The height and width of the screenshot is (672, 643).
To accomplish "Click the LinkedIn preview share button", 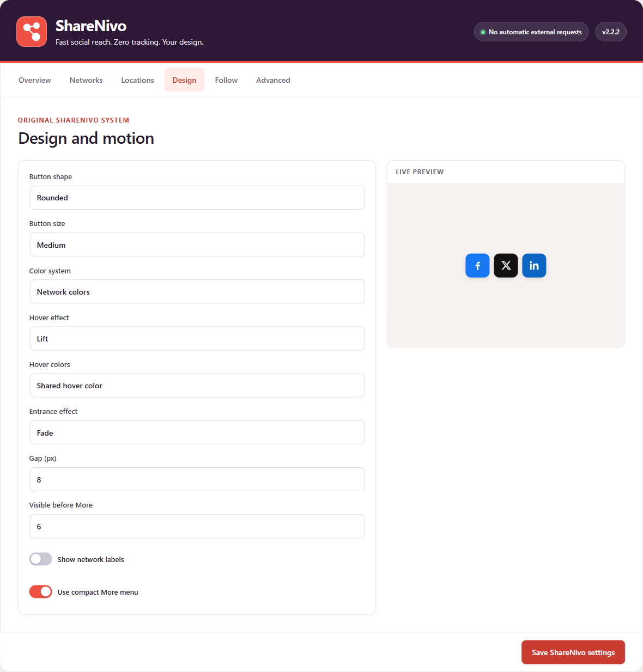I will coord(534,266).
